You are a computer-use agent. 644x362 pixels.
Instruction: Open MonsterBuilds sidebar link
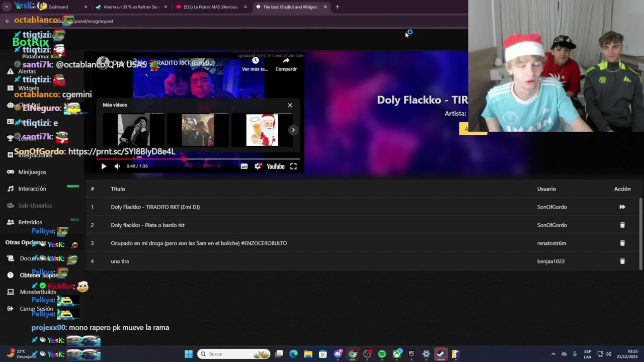point(38,292)
